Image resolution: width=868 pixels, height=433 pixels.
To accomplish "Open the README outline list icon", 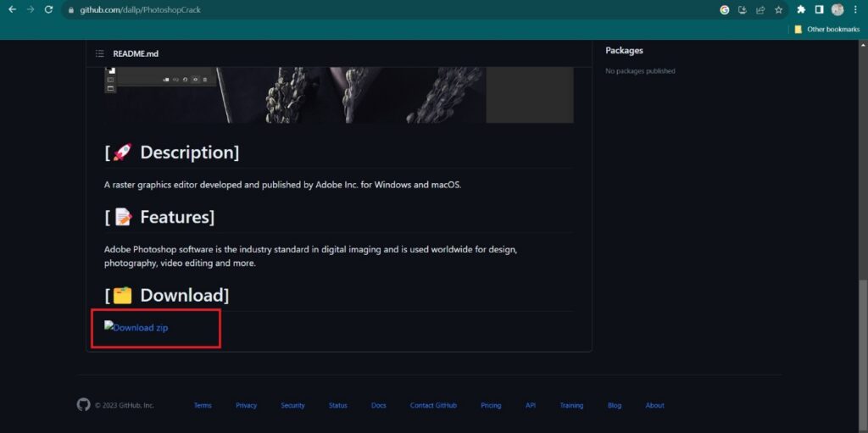I will pyautogui.click(x=100, y=53).
